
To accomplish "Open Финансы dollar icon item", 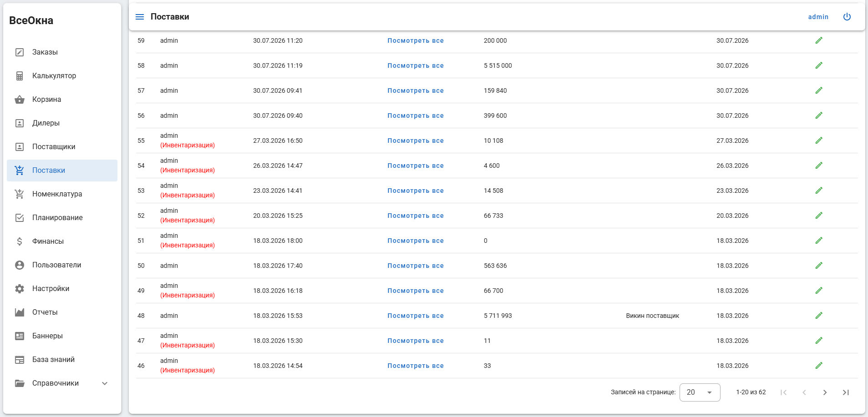I will (x=62, y=241).
